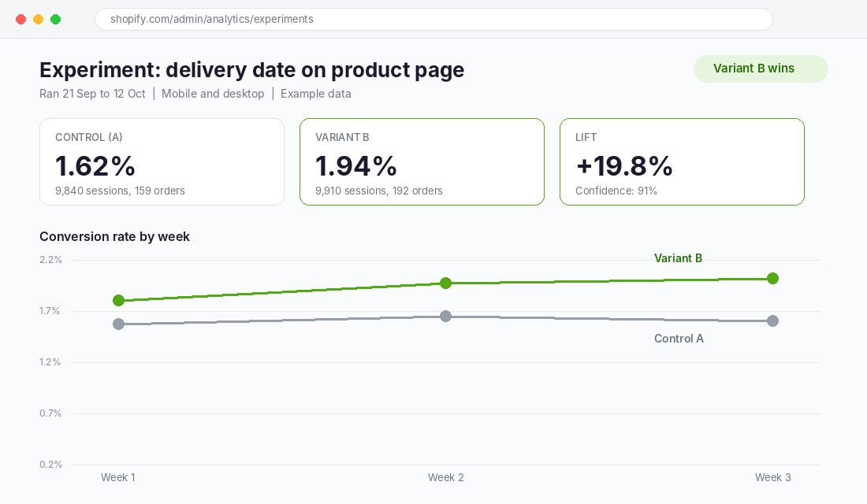Click the '1.7%' y-axis label
Viewport: 867px width, 504px height.
(x=50, y=311)
